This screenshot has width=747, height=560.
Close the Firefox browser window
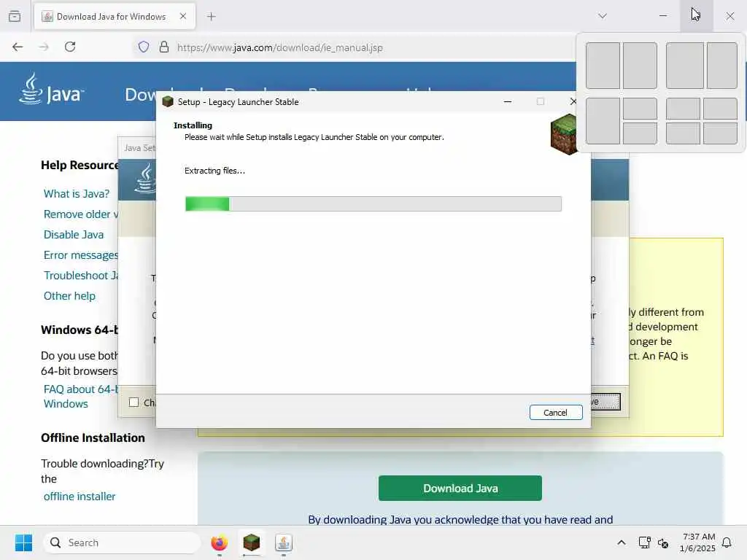click(x=729, y=16)
